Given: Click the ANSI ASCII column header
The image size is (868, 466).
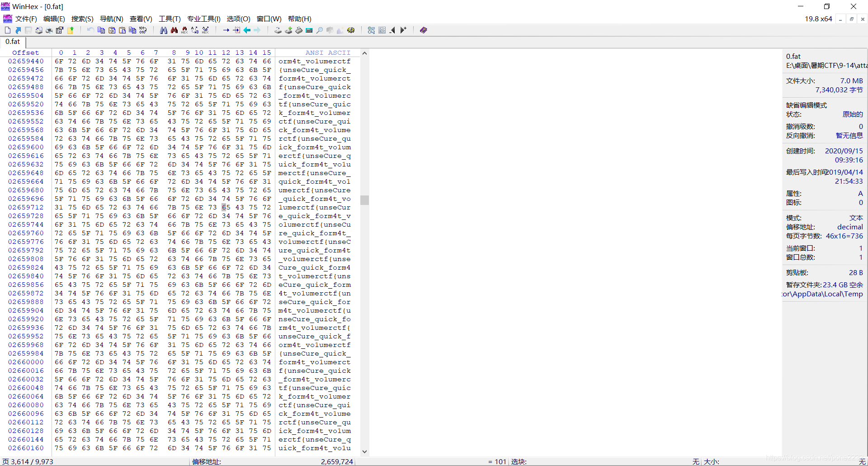Looking at the screenshot, I should click(328, 53).
